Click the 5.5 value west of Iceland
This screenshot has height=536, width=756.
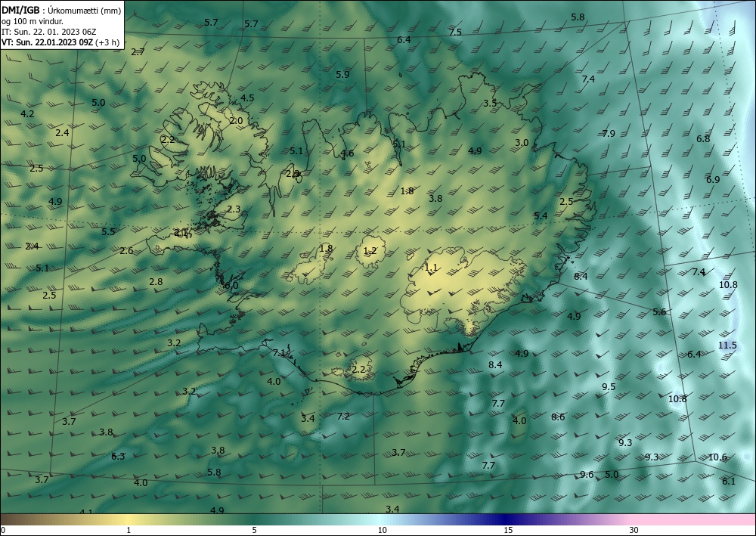(x=108, y=232)
